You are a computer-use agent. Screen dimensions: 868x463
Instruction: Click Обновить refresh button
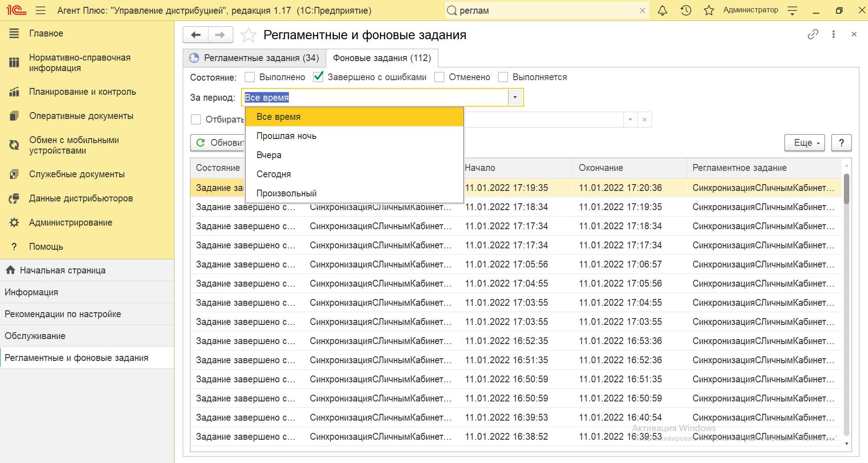[x=218, y=143]
